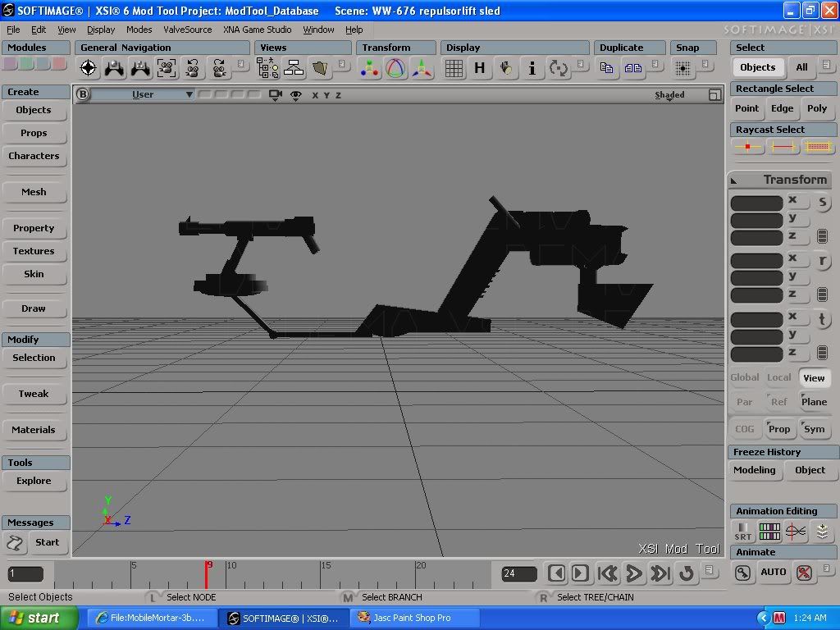Click the single Duplicate icon
This screenshot has width=840, height=630.
(x=606, y=68)
